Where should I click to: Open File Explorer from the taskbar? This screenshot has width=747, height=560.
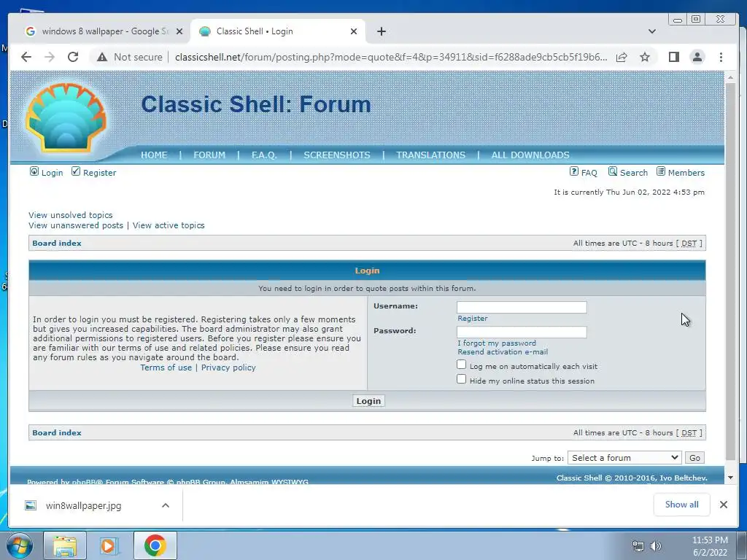coord(65,545)
